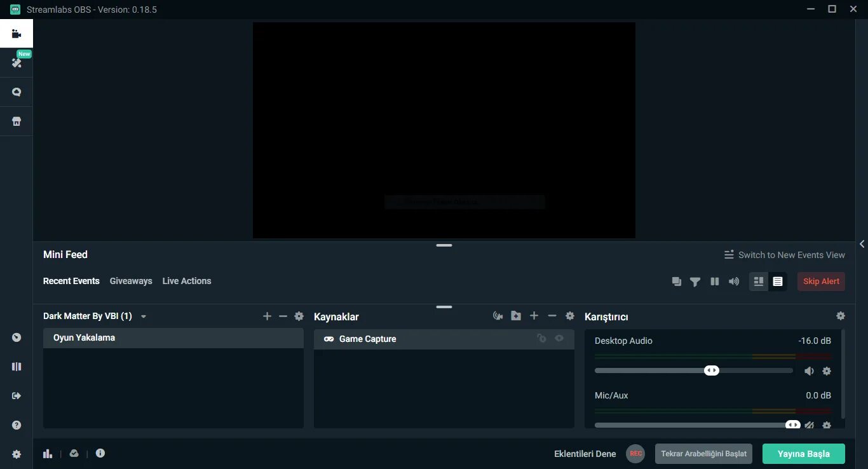Viewport: 868px width, 469px height.
Task: Remove source with minus in Kaynaklar
Action: (552, 316)
